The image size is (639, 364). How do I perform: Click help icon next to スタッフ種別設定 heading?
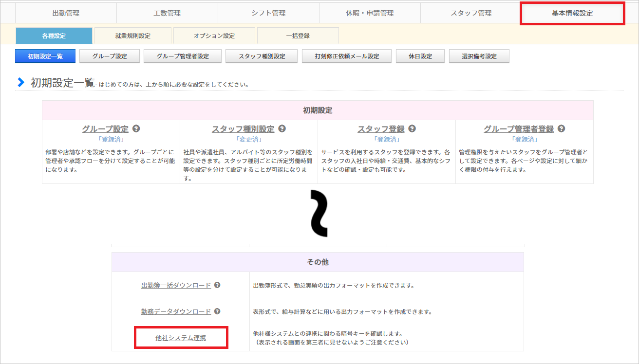click(x=282, y=128)
